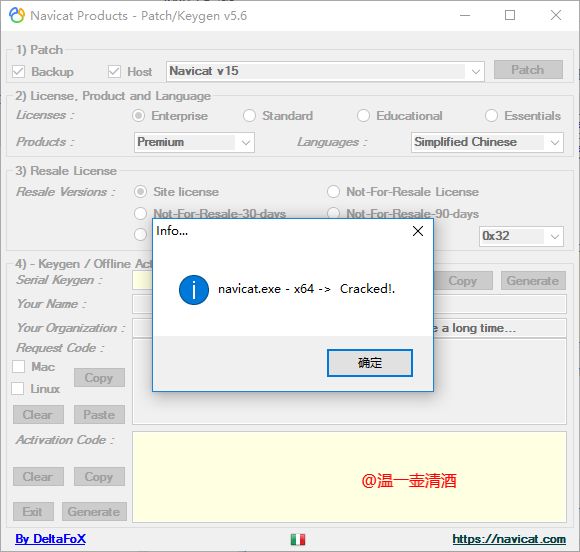Open the Premium products dropdown
This screenshot has width=580, height=552.
tap(194, 142)
